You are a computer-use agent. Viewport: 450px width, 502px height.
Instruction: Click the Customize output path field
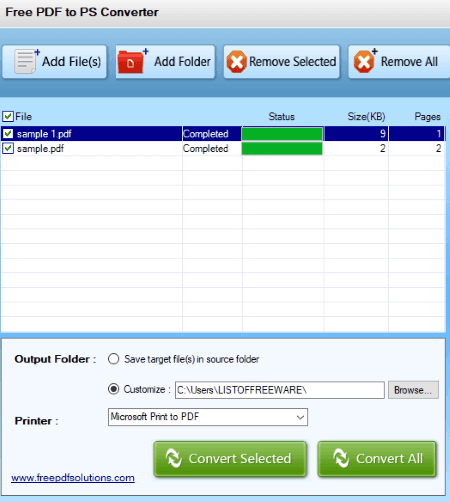[x=280, y=390]
